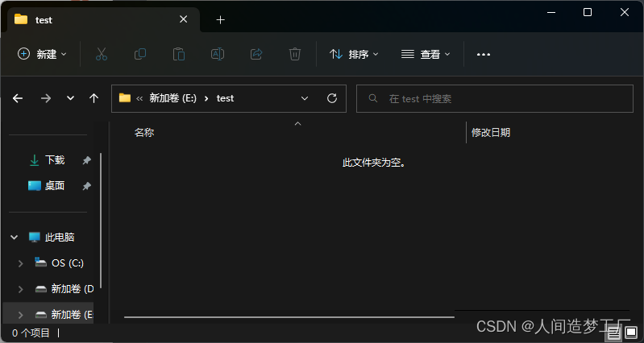Open 下载 in the sidebar

54,160
